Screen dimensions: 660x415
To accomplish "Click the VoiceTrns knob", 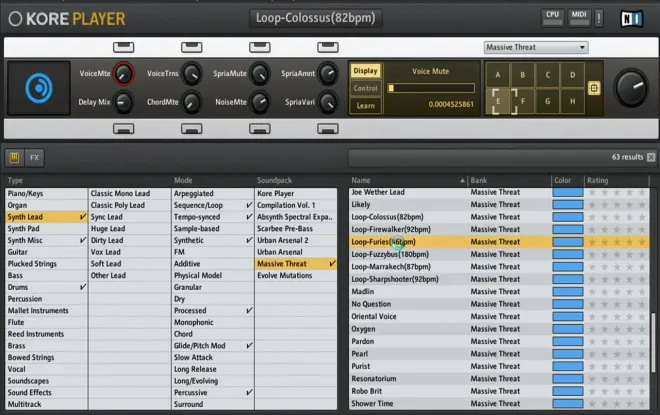I will pyautogui.click(x=192, y=74).
